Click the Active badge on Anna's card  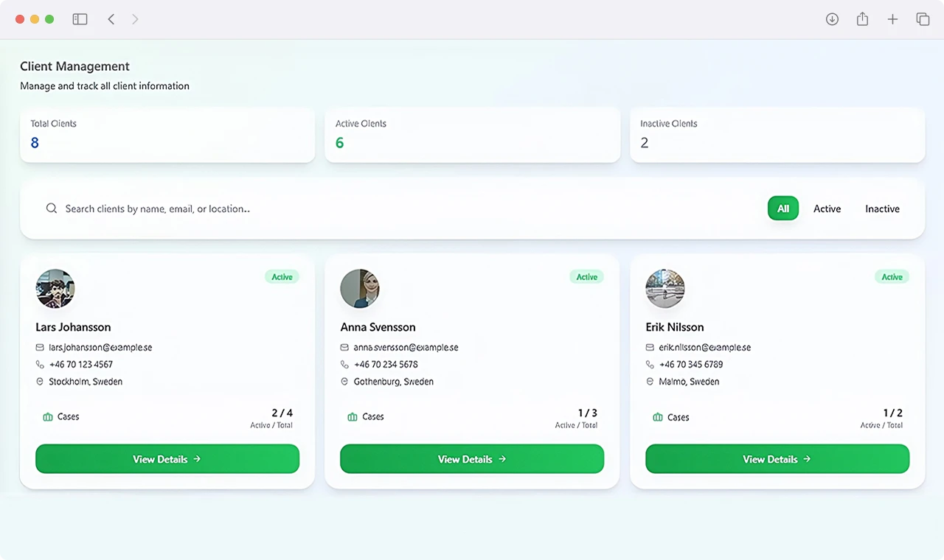[x=586, y=277]
